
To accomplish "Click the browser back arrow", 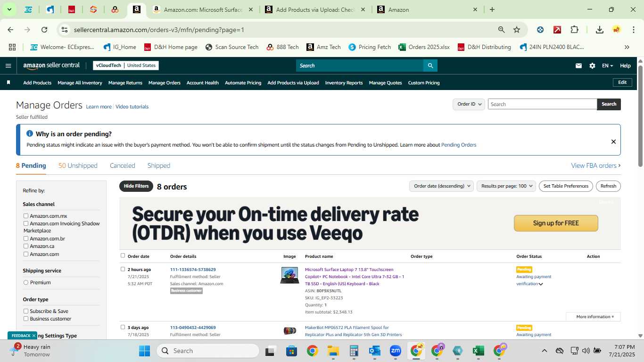I will (x=10, y=30).
